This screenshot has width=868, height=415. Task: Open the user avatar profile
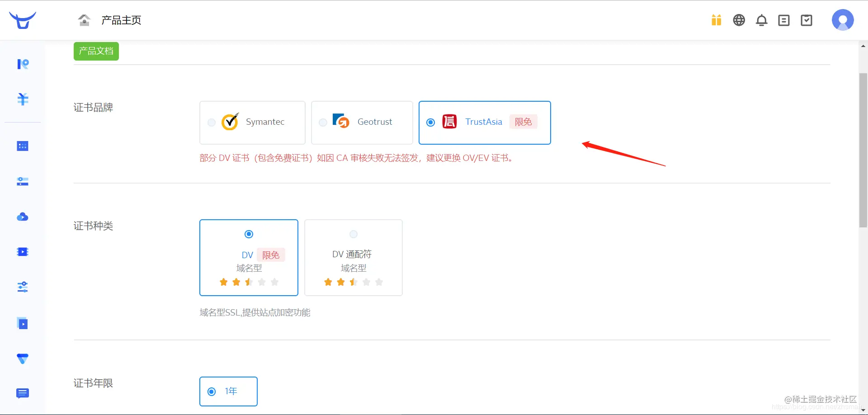843,20
